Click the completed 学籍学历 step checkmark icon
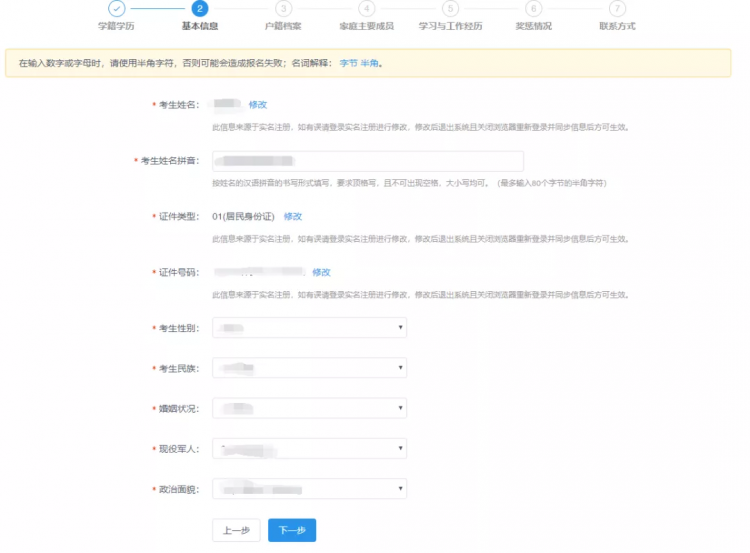Image resolution: width=750 pixels, height=553 pixels. click(x=116, y=8)
